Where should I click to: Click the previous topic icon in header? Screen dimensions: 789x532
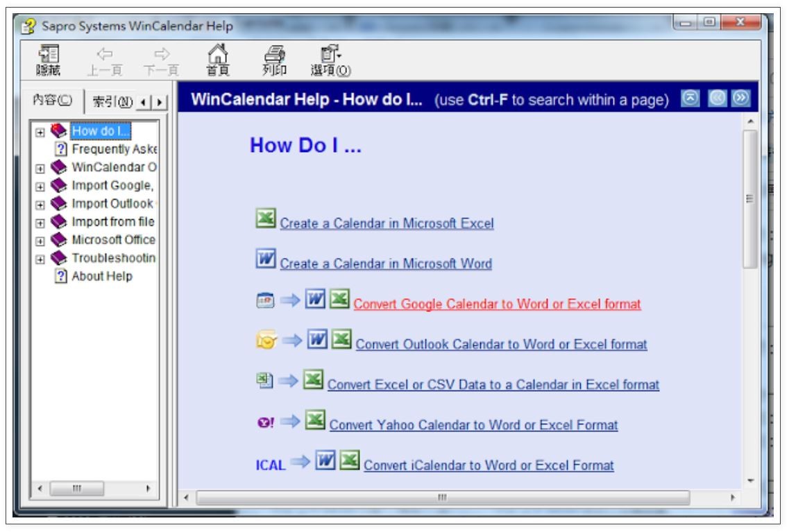tap(717, 98)
